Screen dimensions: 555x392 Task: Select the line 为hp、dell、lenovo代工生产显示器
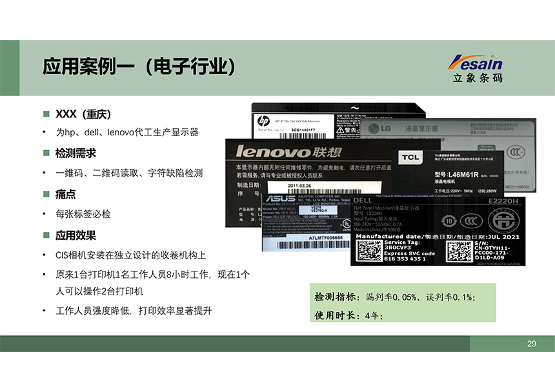pyautogui.click(x=127, y=133)
